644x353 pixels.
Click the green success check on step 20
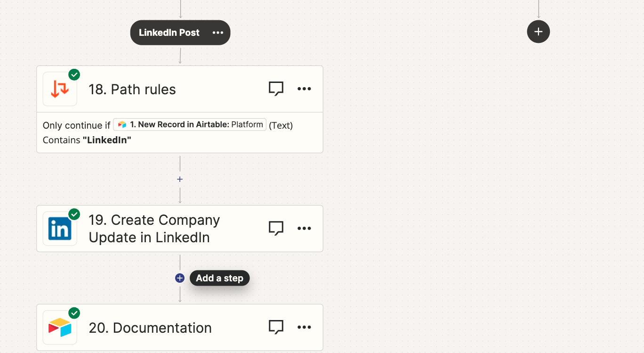point(74,313)
